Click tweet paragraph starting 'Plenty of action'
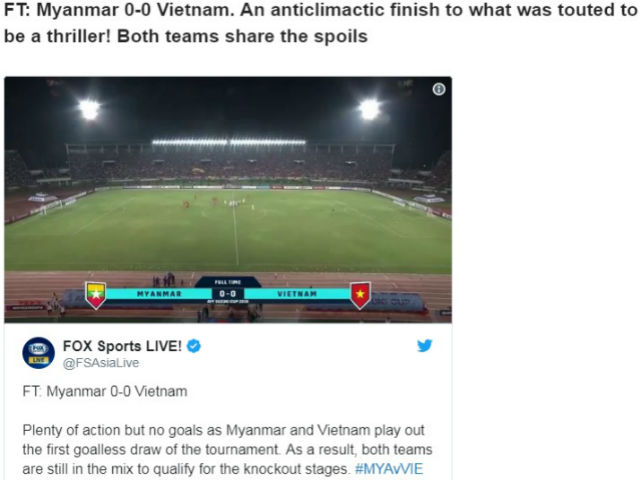This screenshot has height=480, width=640. [227, 449]
